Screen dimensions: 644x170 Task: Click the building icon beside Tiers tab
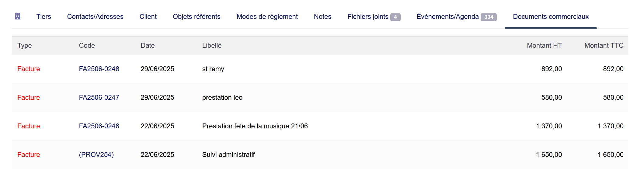click(x=18, y=16)
